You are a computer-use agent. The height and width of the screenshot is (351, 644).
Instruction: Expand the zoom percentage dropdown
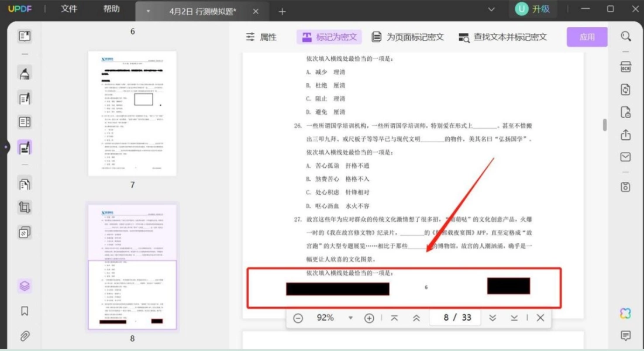(x=350, y=318)
